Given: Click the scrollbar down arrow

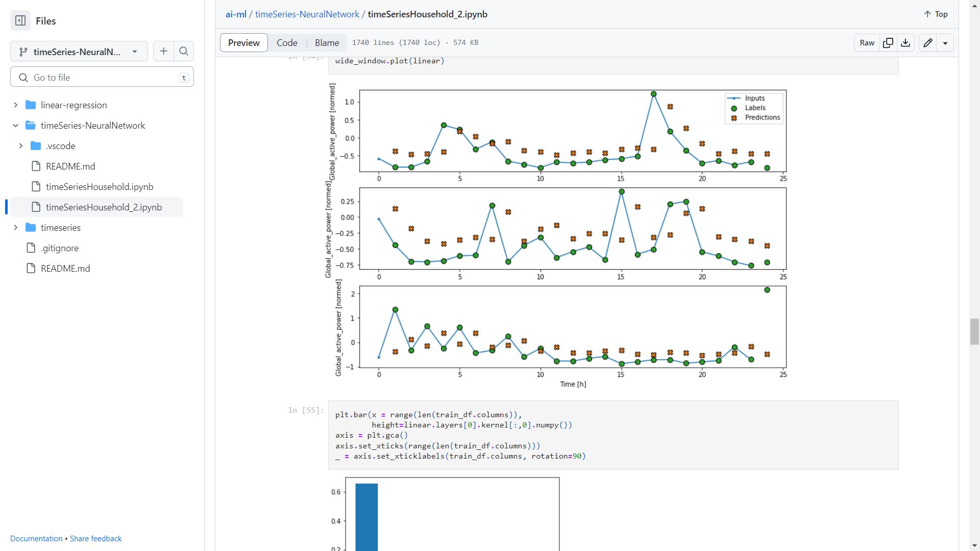Looking at the screenshot, I should pos(974,545).
